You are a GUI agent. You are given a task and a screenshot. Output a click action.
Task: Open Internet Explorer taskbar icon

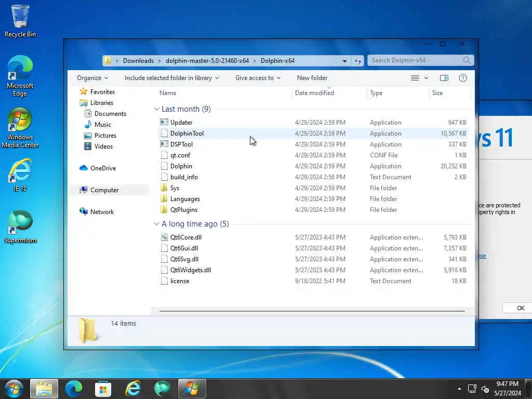click(132, 389)
